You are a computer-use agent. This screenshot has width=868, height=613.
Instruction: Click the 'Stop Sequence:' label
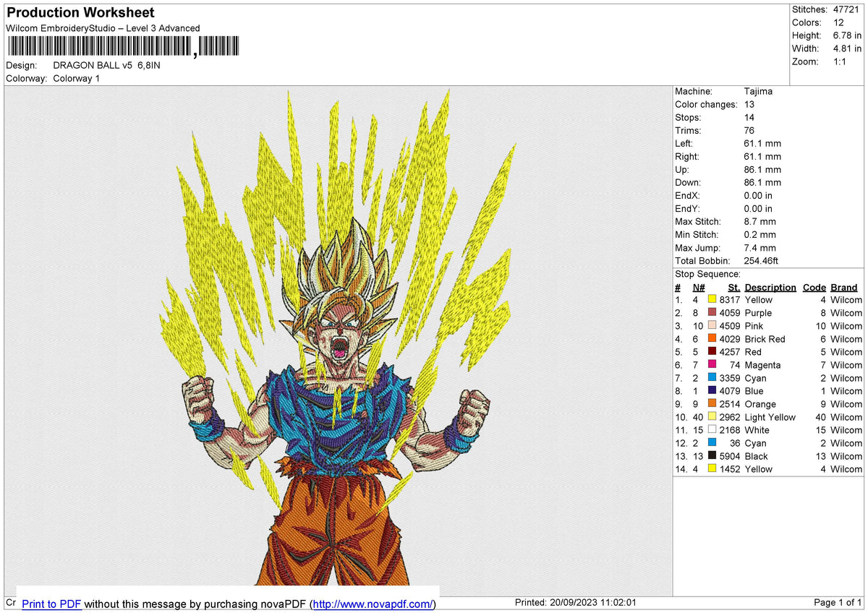(707, 275)
